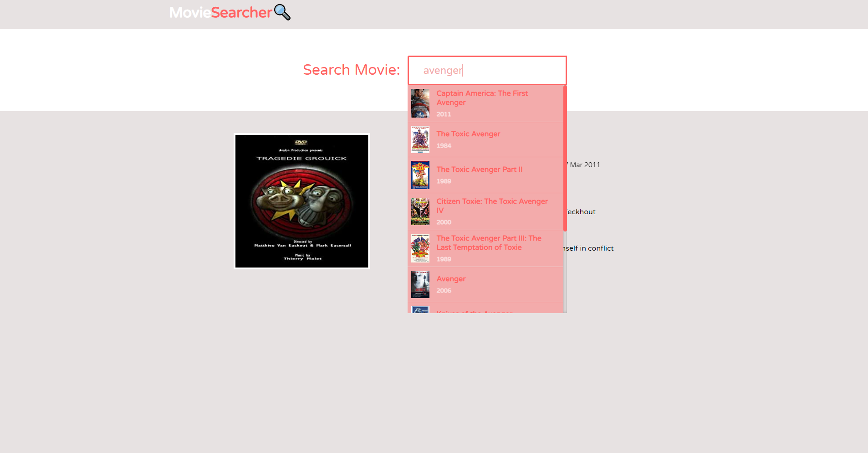Click the magnifying glass logo icon
The width and height of the screenshot is (868, 453).
(x=282, y=12)
